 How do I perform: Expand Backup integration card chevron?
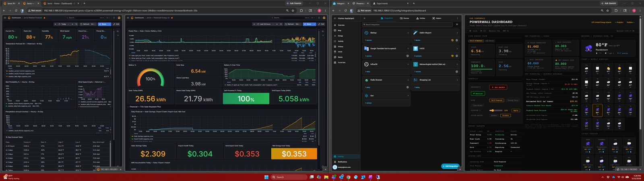(408, 33)
